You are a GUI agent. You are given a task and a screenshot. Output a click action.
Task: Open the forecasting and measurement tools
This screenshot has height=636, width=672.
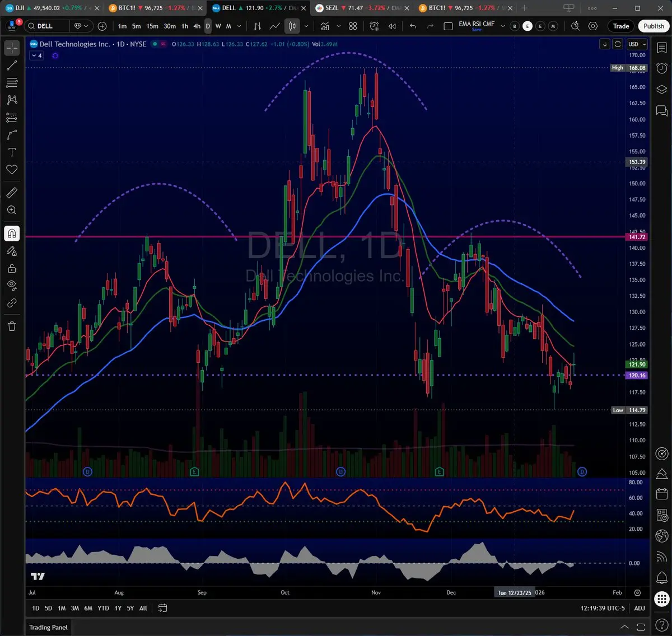click(12, 118)
